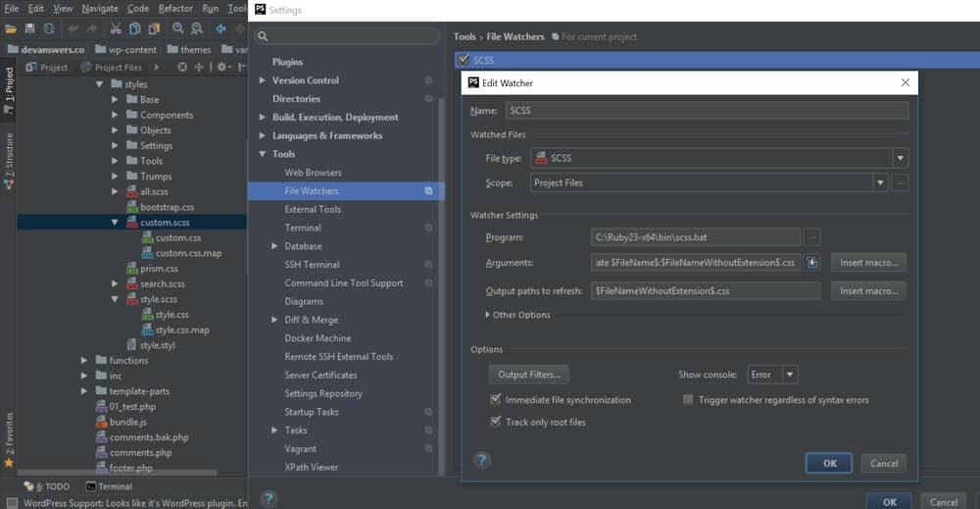Click the settings search field
Screen dimensions: 980x509
[x=347, y=36]
